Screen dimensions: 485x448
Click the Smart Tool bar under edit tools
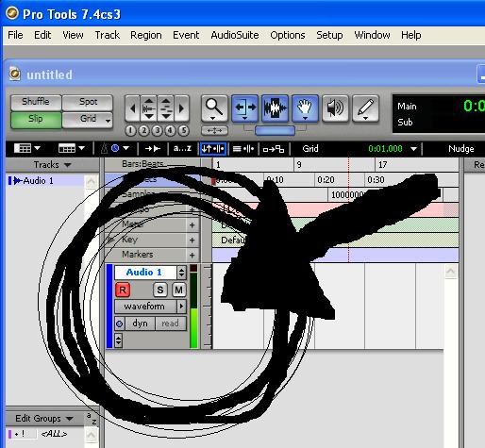click(275, 130)
